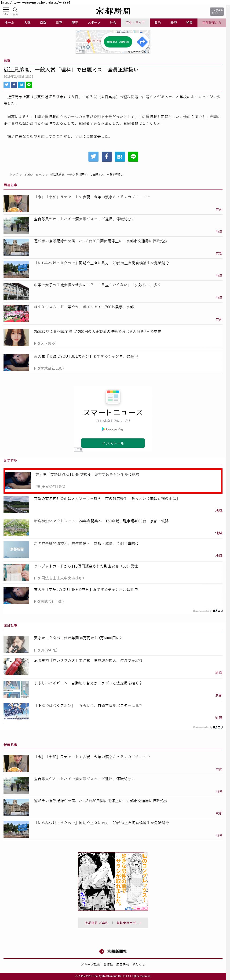The height and width of the screenshot is (980, 230).
Task: Click the デジタル版ログイン button
Action: pyautogui.click(x=216, y=11)
